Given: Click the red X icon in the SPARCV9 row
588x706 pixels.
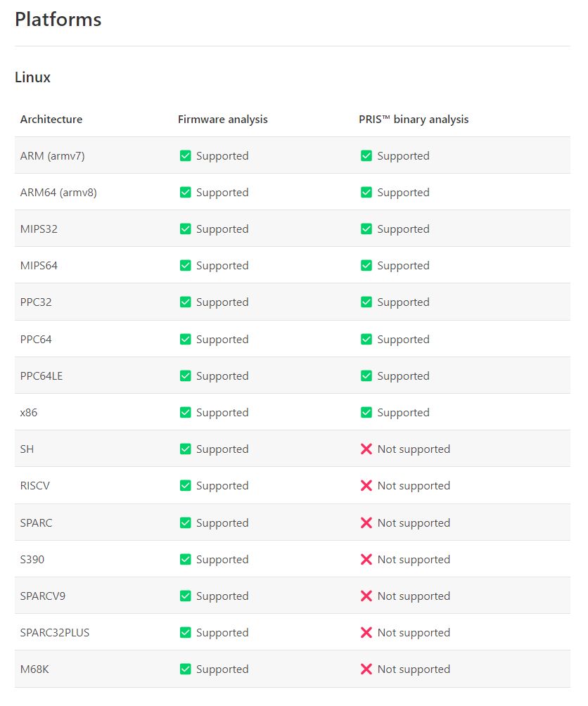Looking at the screenshot, I should (x=366, y=596).
